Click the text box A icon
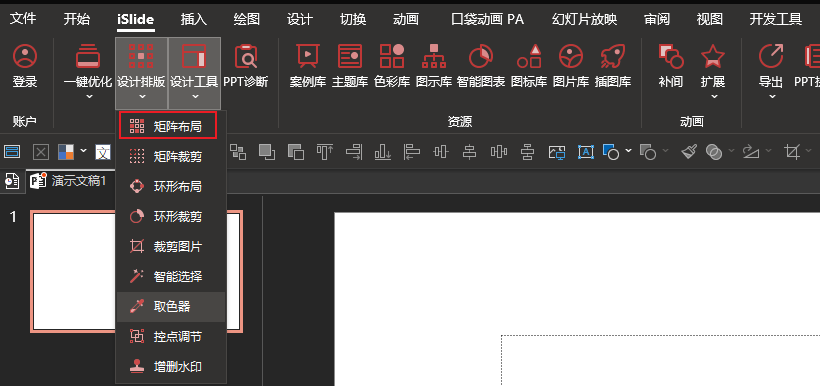Screen dimensions: 820x386 click(x=586, y=152)
